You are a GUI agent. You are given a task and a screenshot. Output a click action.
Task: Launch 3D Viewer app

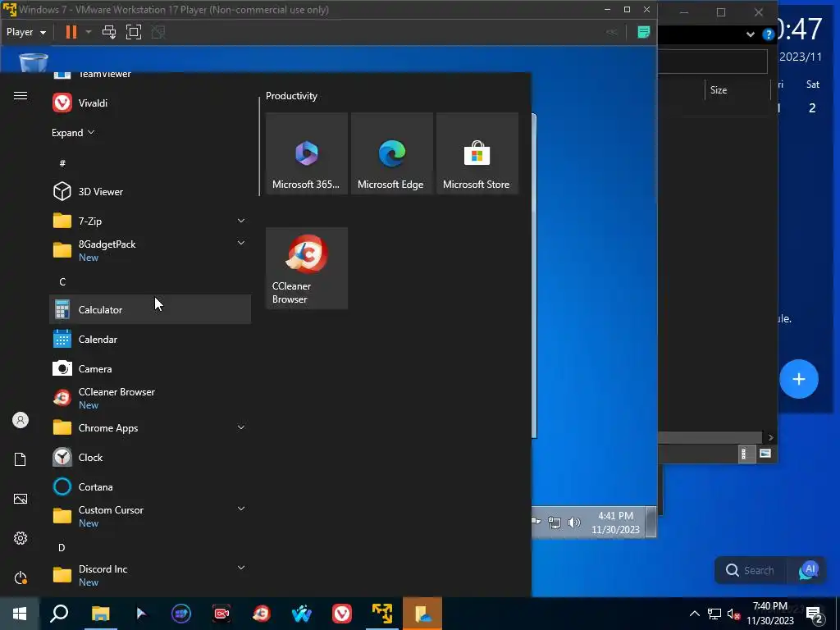(150, 191)
